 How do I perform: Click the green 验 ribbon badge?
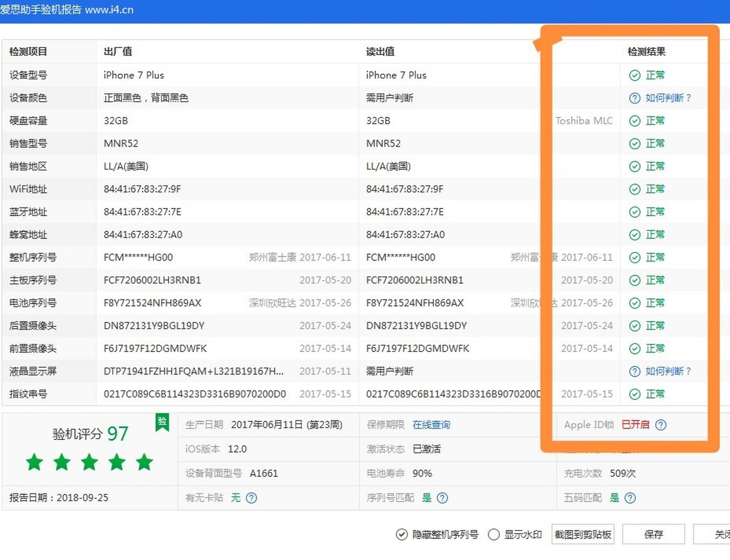tap(162, 422)
